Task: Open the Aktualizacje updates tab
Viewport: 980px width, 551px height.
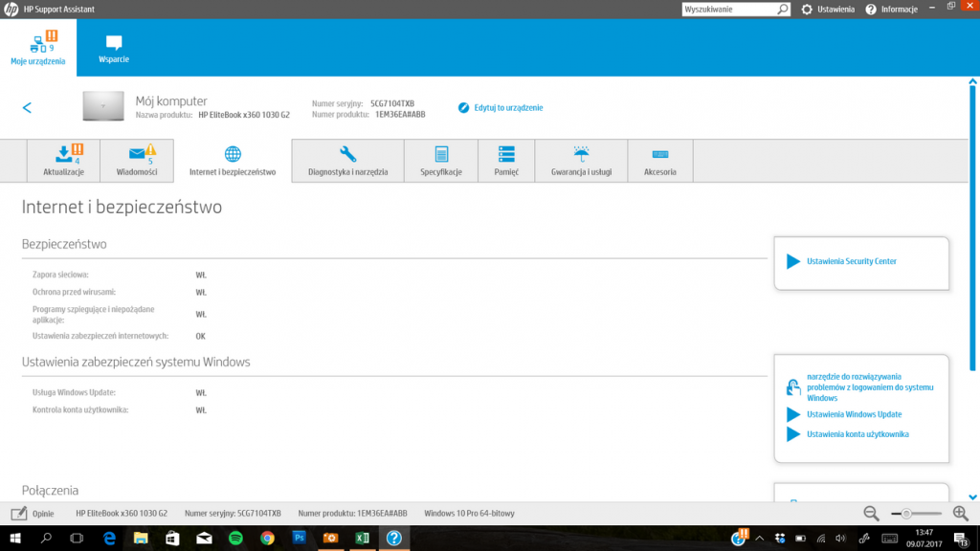Action: 64,160
